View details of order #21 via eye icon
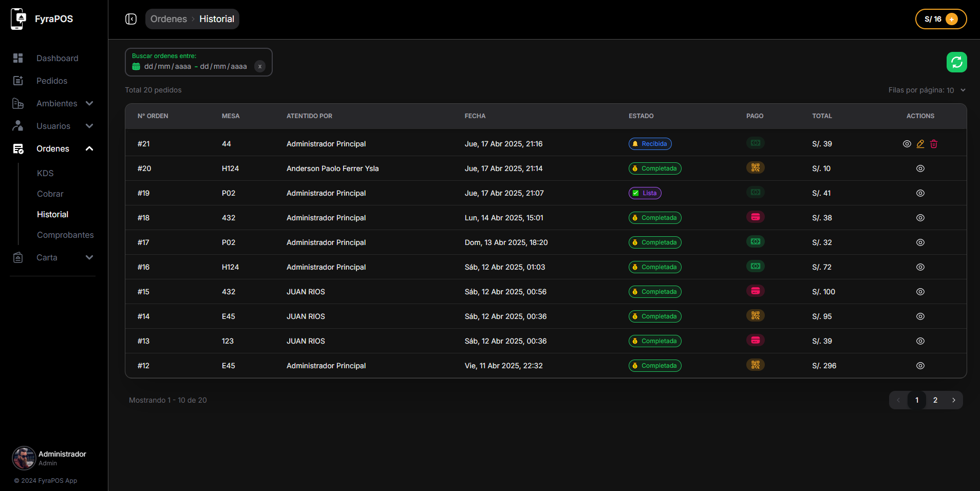Image resolution: width=980 pixels, height=491 pixels. (x=907, y=144)
